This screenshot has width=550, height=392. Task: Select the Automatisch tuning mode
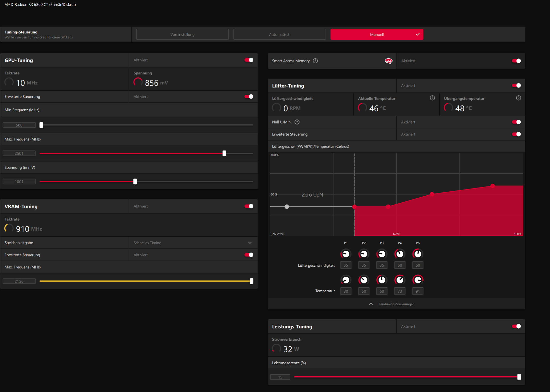point(279,35)
